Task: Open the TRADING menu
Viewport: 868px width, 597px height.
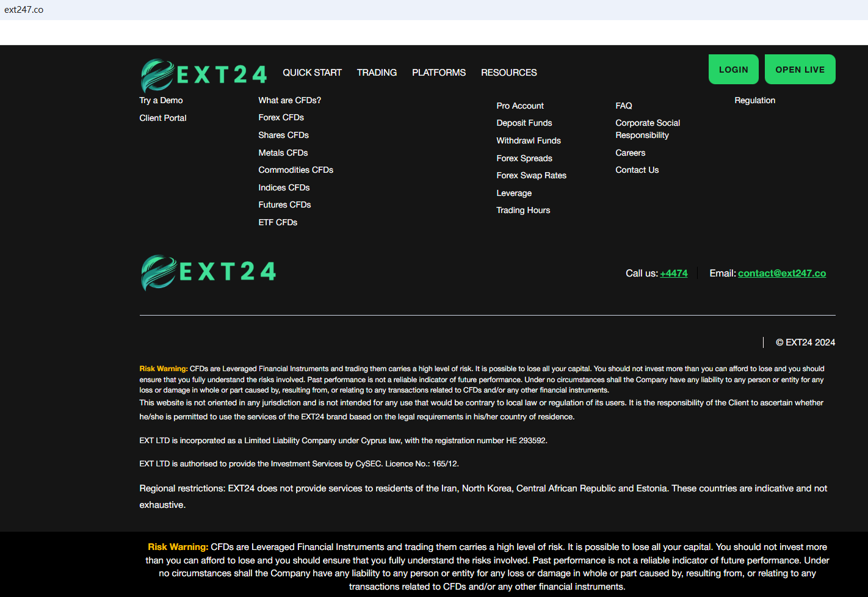Action: [377, 73]
